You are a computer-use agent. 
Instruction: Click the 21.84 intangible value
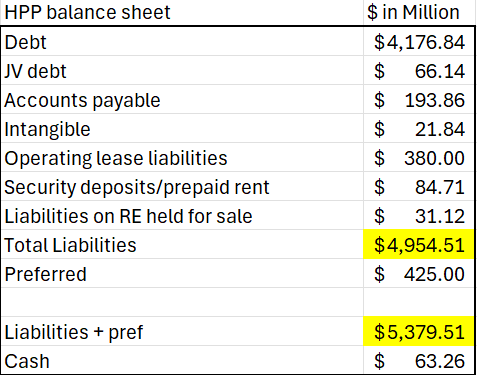tap(419, 128)
